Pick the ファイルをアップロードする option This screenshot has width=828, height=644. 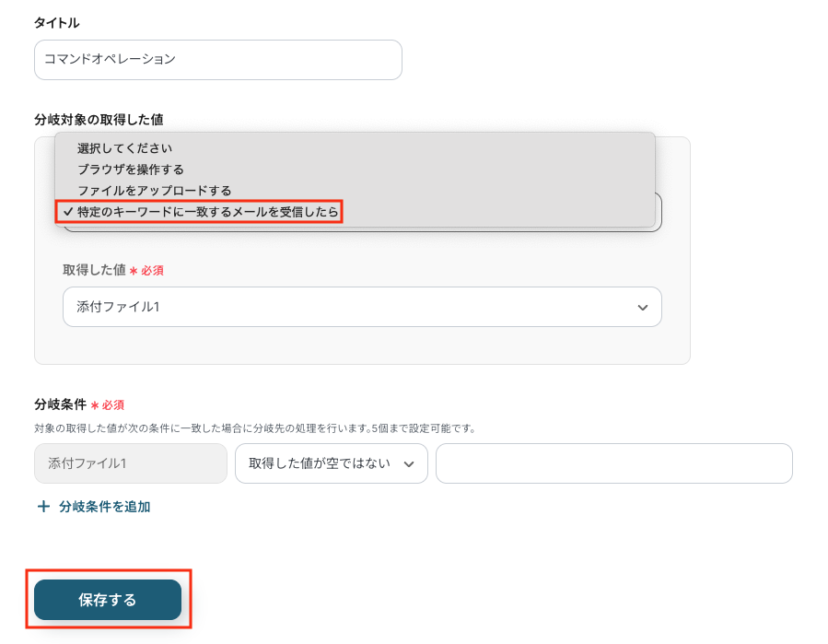154,191
